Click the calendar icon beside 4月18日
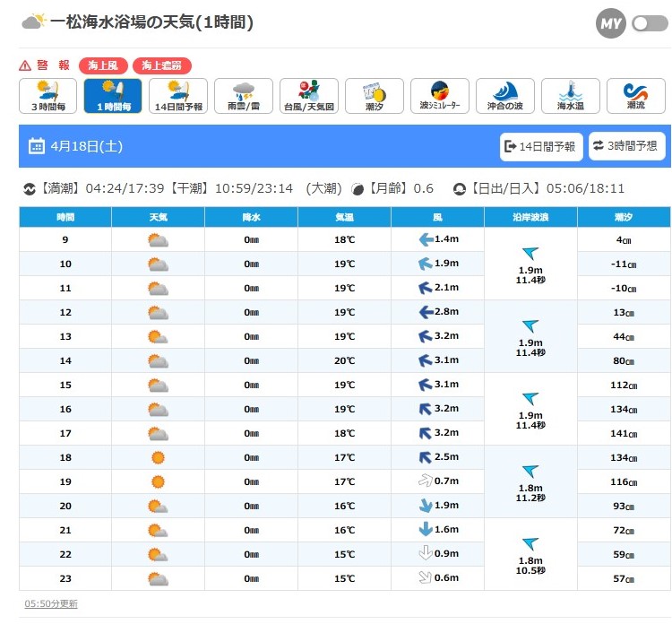The image size is (672, 624). tap(37, 146)
